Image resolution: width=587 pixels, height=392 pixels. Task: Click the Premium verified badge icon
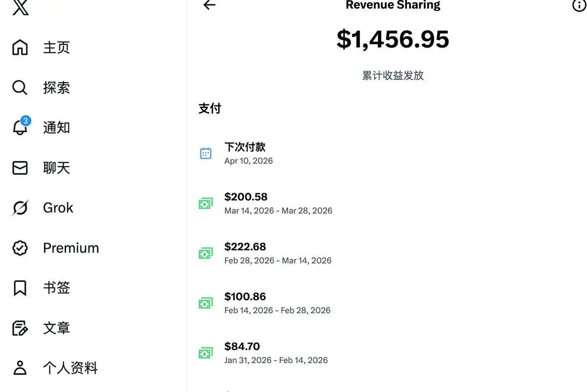pos(20,248)
